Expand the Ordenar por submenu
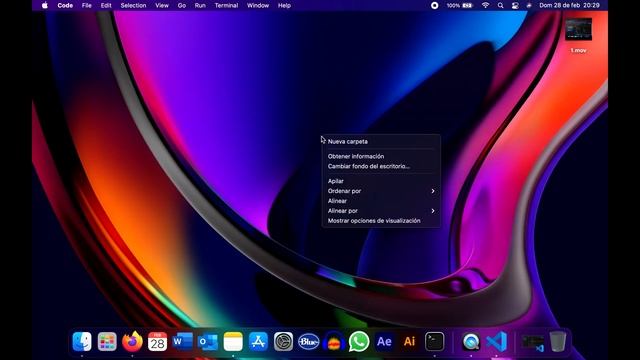 click(x=381, y=191)
